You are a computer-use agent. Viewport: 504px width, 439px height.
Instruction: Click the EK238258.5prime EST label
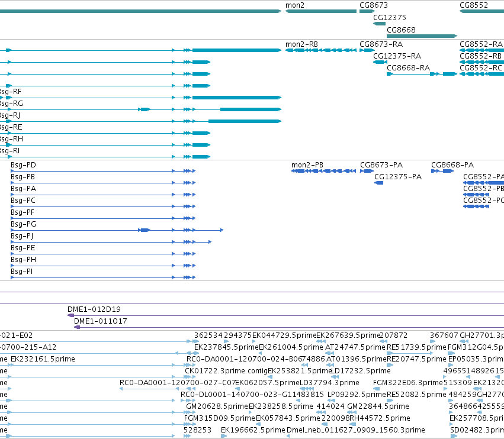pos(281,406)
